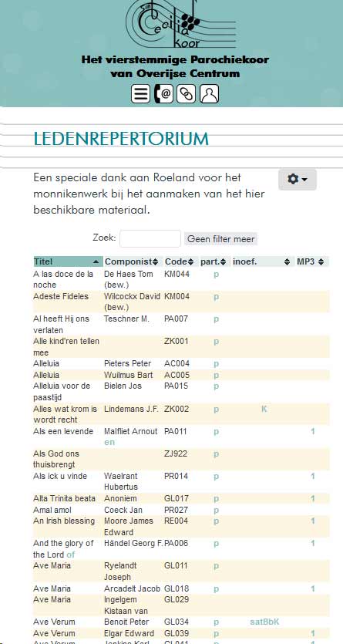Sort table by Componist column
The image size is (343, 644).
(x=133, y=261)
